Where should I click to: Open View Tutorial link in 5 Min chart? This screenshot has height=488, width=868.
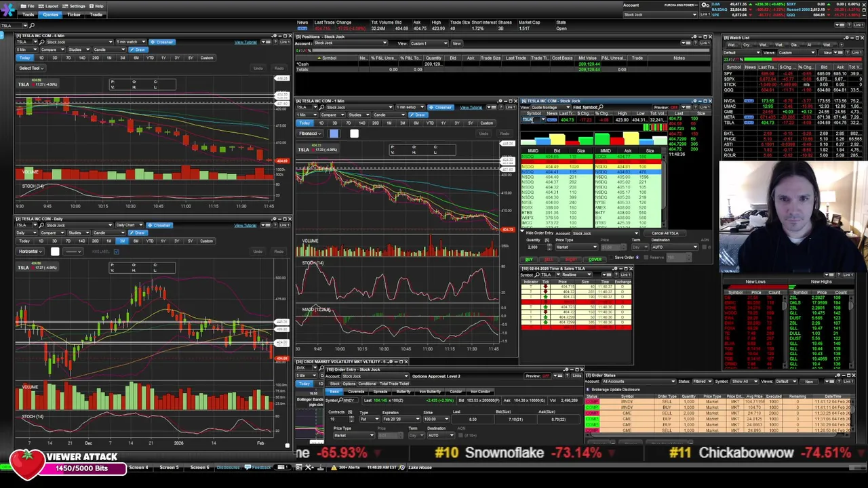pyautogui.click(x=245, y=42)
